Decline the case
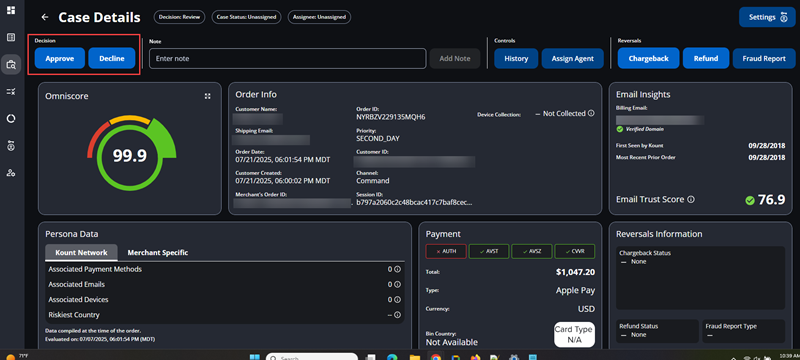Screen dimensions: 800x360 pos(112,58)
